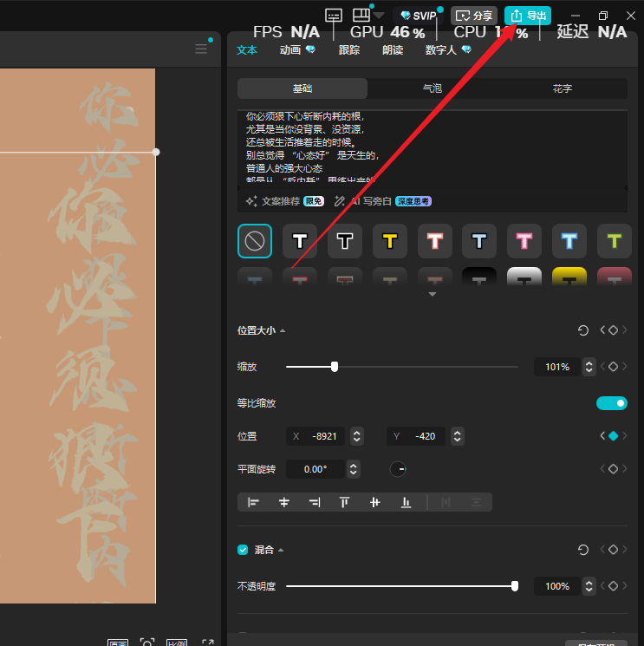Click the 分享 share button
644x646 pixels.
pyautogui.click(x=474, y=16)
